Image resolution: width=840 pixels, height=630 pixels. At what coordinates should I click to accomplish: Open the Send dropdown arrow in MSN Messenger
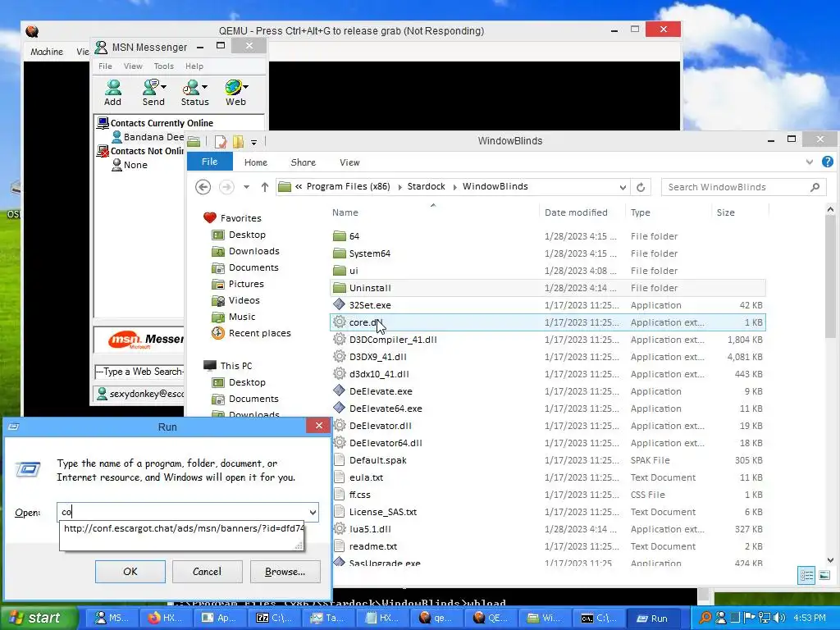[x=163, y=87]
